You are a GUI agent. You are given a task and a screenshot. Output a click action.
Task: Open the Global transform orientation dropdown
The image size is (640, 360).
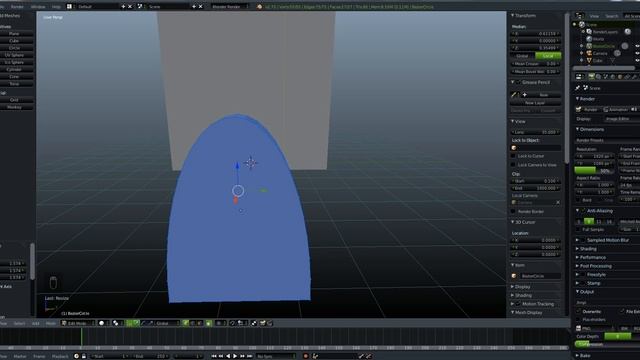tap(166, 323)
